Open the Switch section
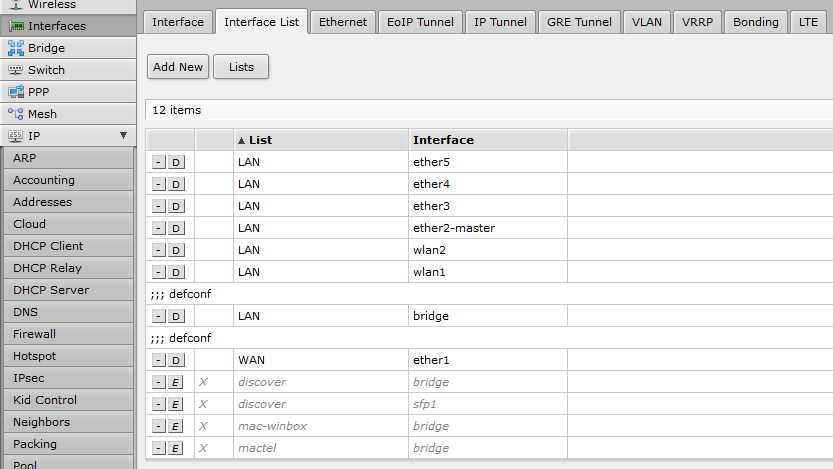Screen dimensions: 833x469 point(68,70)
